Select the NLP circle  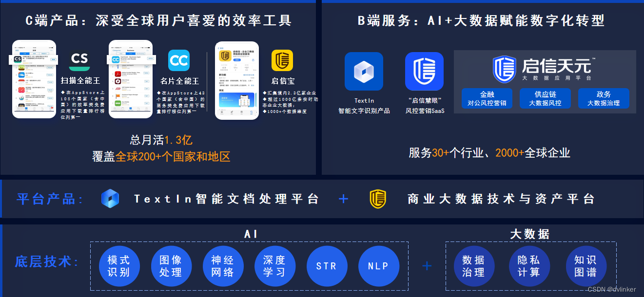[x=378, y=266]
